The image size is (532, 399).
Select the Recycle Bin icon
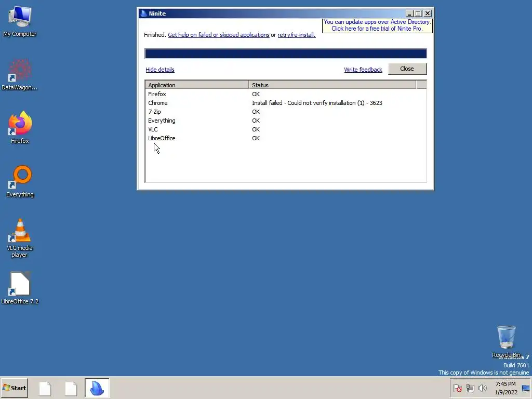click(x=506, y=342)
